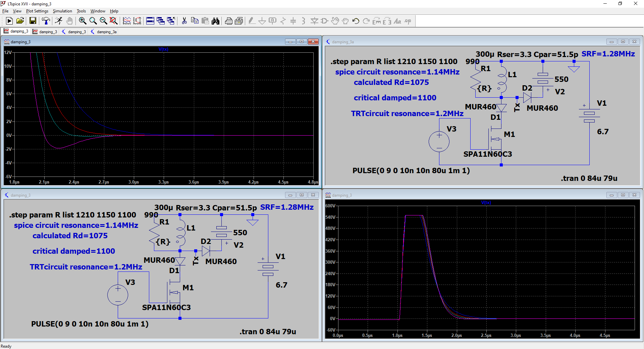Maximize the damping_3a schematic window

coord(623,42)
